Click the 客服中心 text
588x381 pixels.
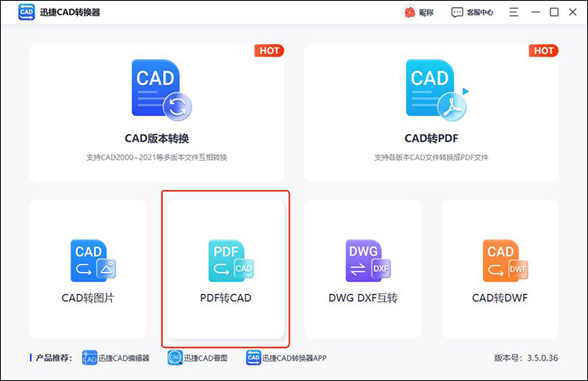tap(480, 13)
